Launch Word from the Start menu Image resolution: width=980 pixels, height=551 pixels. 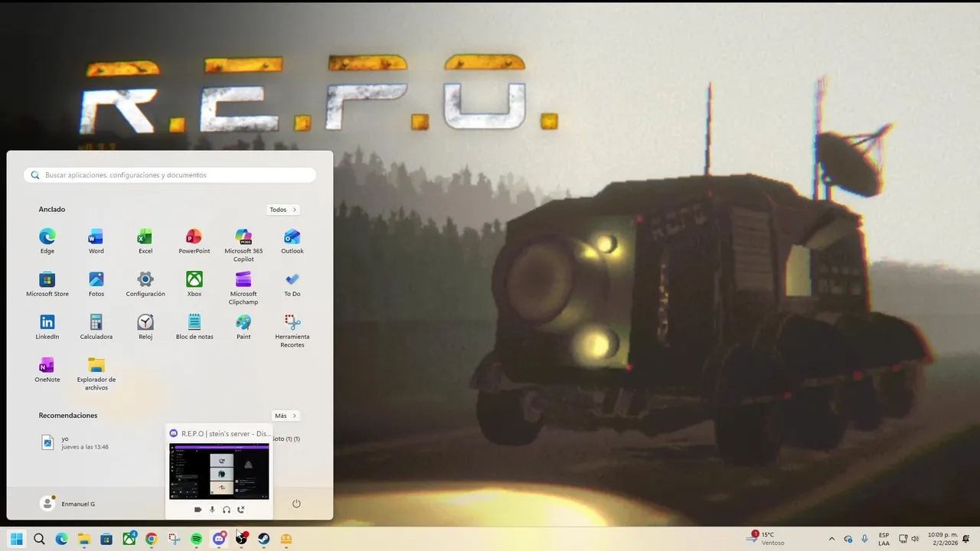point(96,240)
